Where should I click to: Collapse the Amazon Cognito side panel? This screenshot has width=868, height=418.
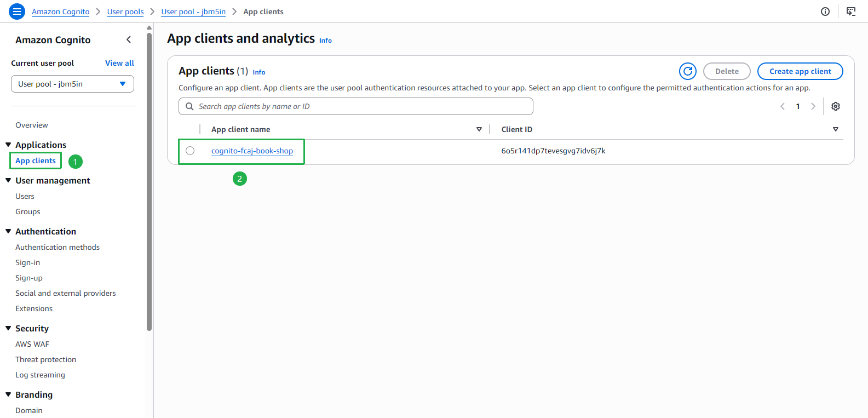click(129, 39)
